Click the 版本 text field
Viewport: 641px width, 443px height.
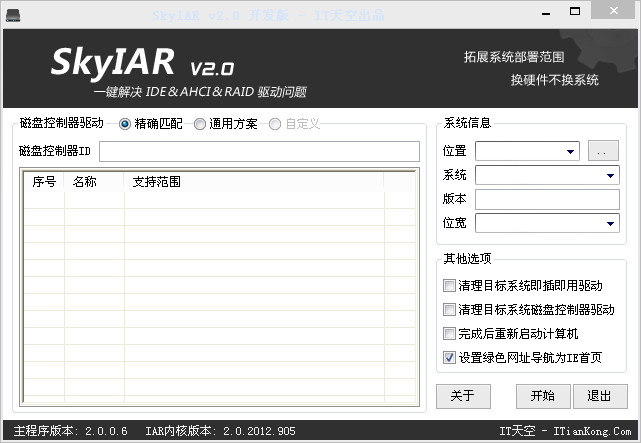547,199
